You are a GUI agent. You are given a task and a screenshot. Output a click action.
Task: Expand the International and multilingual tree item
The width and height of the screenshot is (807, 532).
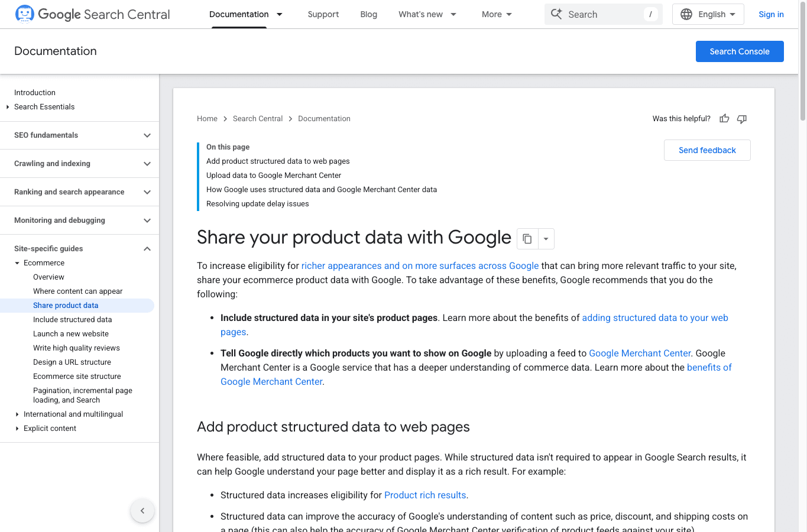[17, 414]
